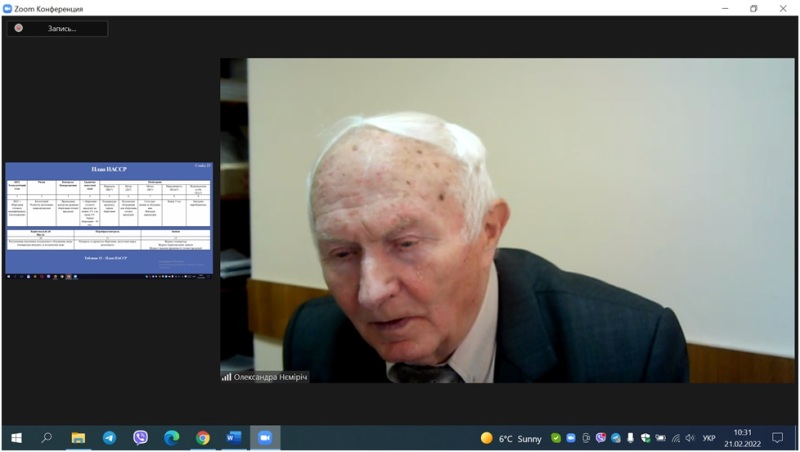
Task: Click the Viber icon in system tray
Action: 601,438
